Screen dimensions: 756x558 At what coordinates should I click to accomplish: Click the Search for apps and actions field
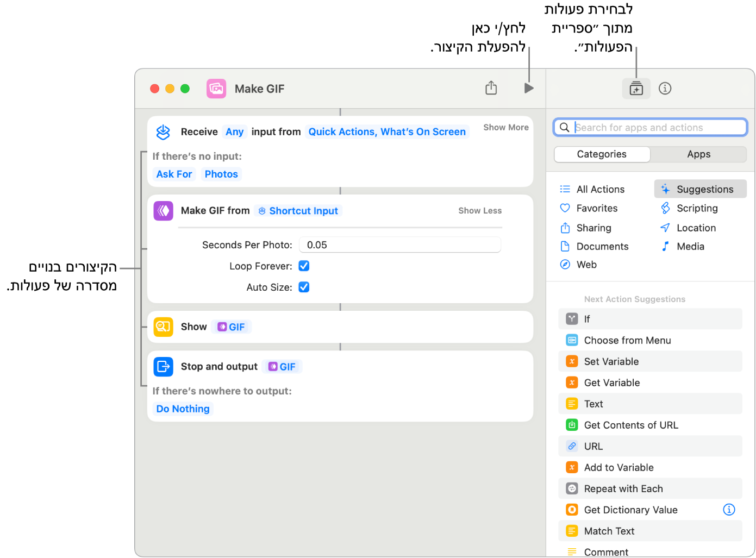[x=650, y=127]
